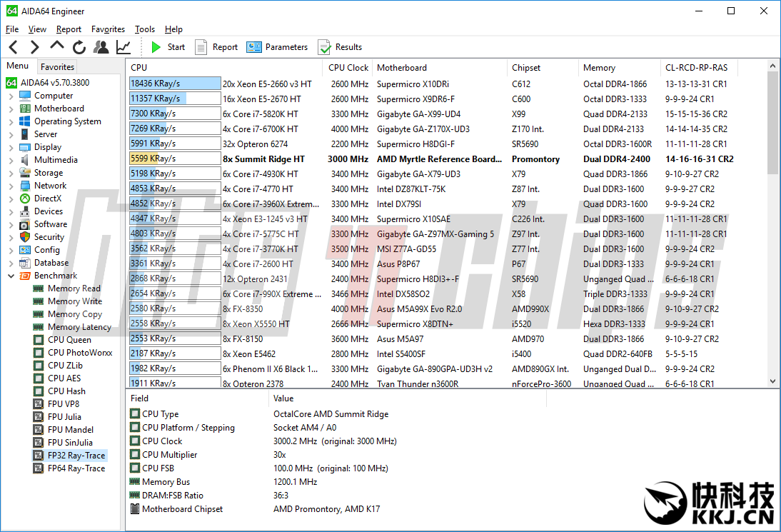
Task: Sort by the Chipset column header
Action: click(543, 68)
